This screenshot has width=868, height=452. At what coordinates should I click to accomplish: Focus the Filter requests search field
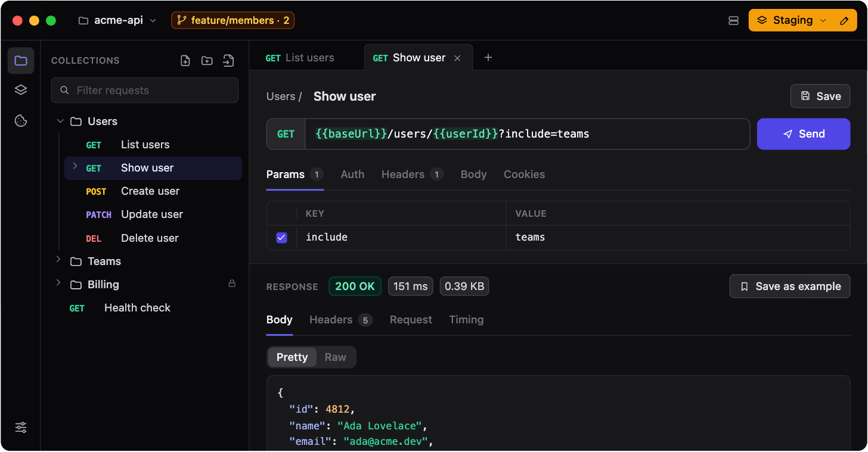(x=145, y=91)
